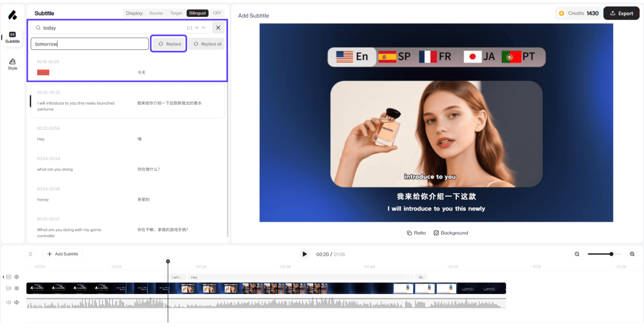Go to previous search match chevron
Image resolution: width=644 pixels, height=333 pixels.
pos(203,28)
